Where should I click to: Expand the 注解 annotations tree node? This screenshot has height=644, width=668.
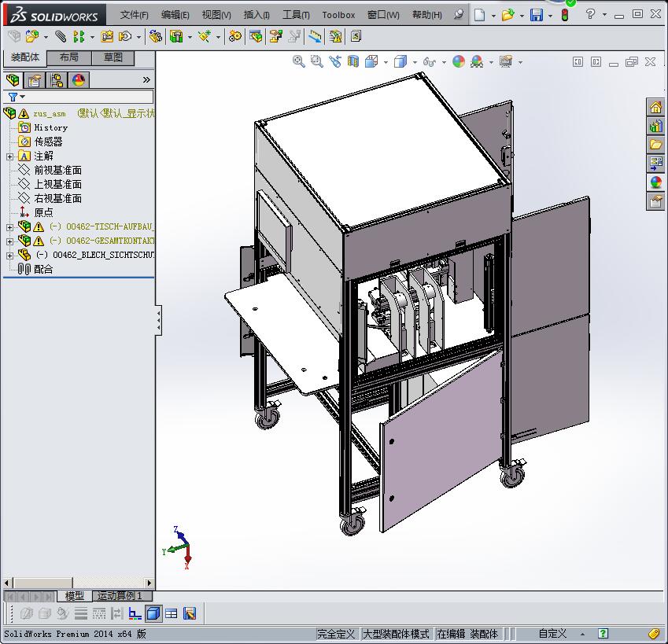9,156
